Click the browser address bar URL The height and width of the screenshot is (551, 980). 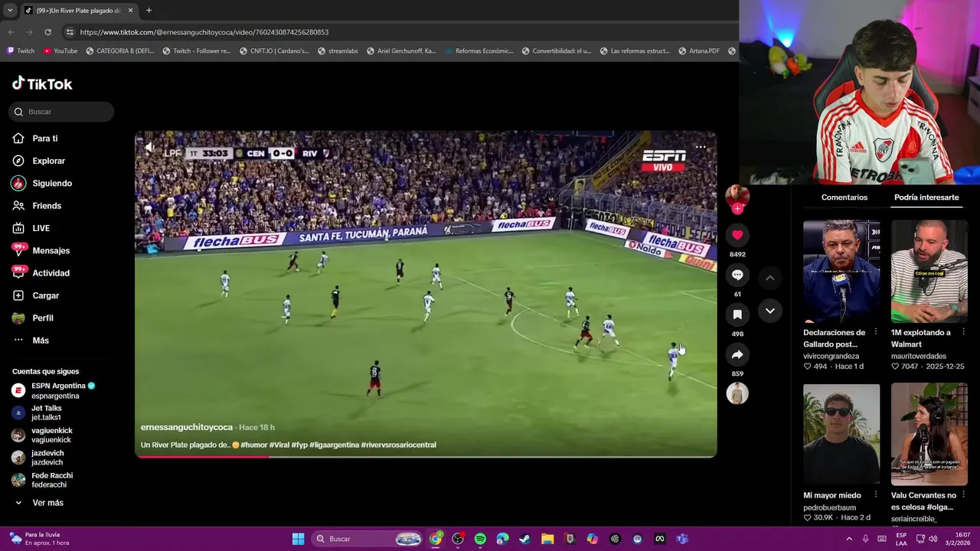click(204, 32)
